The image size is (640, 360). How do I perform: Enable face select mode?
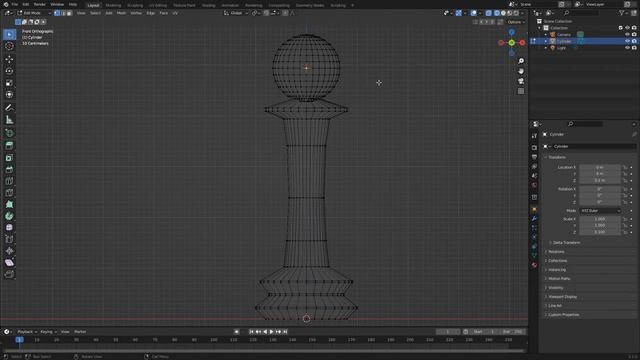(69, 13)
